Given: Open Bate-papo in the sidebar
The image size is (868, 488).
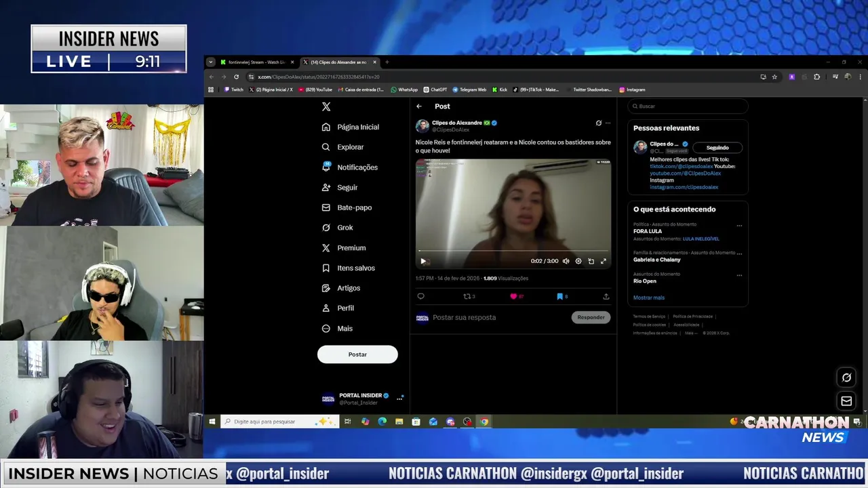Looking at the screenshot, I should 347,207.
